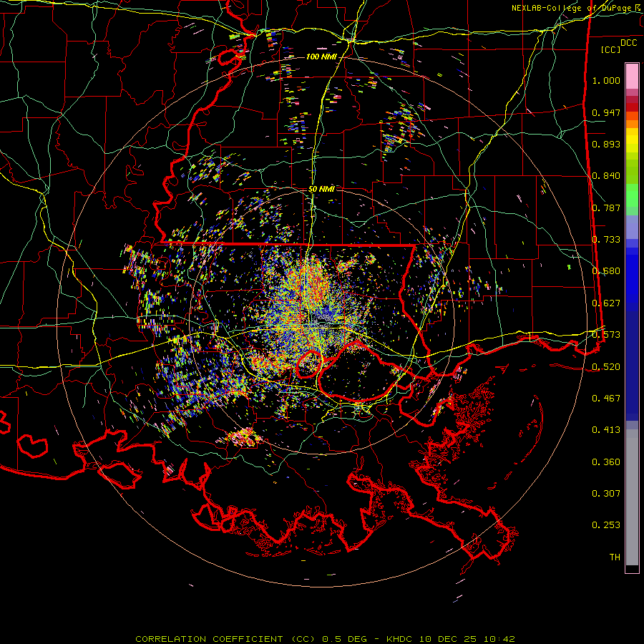Click the 0.360 legend value
The image size is (644, 644).
coord(606,462)
